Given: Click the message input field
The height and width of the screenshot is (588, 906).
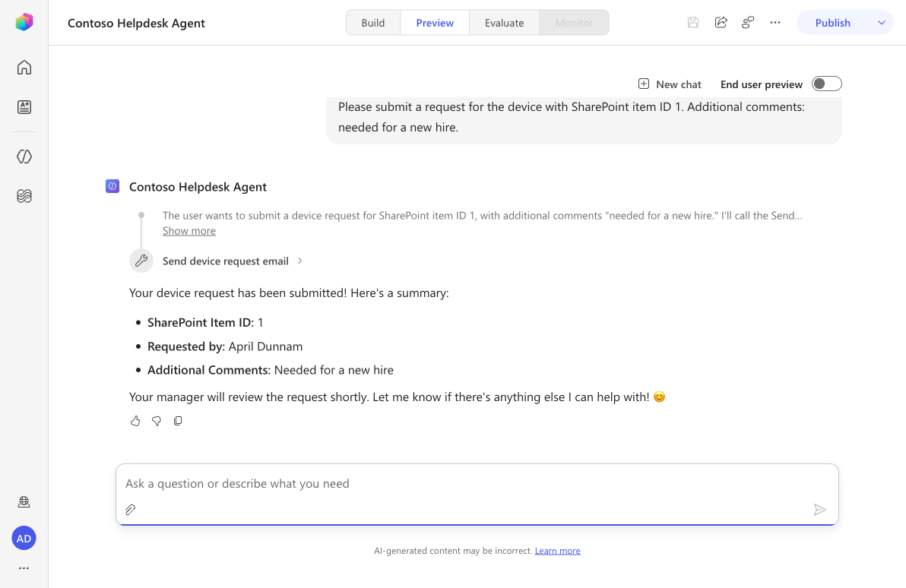Looking at the screenshot, I should [x=477, y=495].
